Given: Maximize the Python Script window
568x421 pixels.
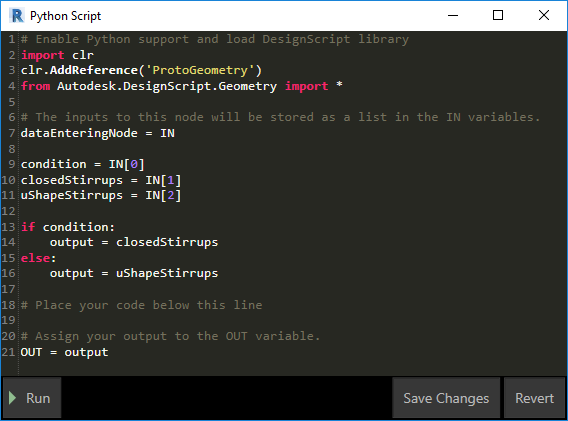Looking at the screenshot, I should [x=498, y=15].
